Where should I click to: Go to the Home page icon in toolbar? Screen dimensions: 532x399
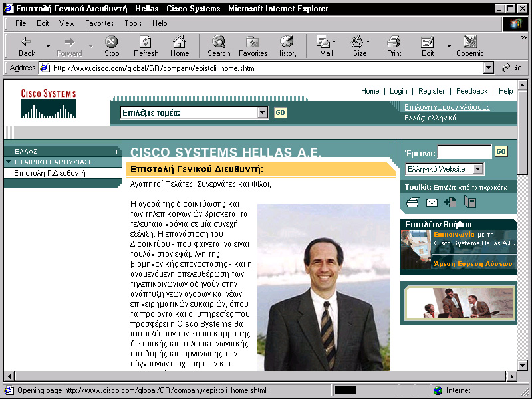coord(180,46)
